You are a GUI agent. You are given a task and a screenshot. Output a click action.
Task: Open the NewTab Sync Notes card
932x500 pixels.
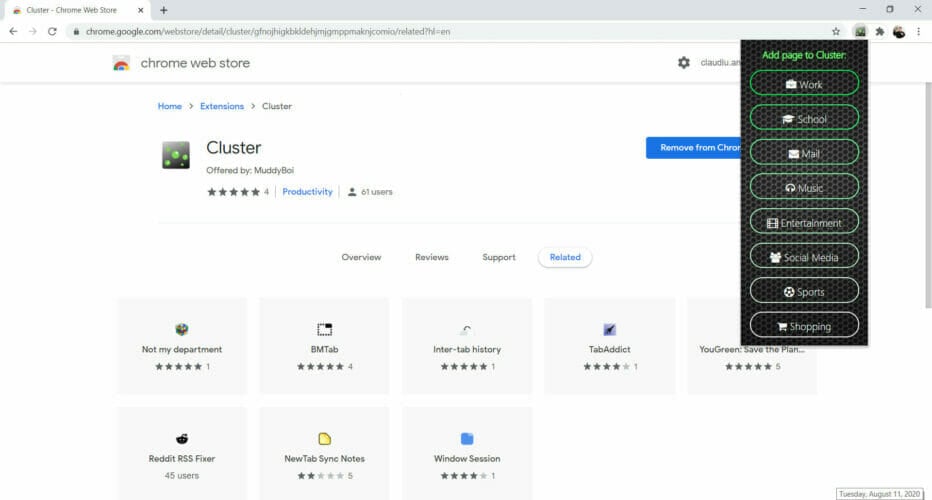coord(324,454)
